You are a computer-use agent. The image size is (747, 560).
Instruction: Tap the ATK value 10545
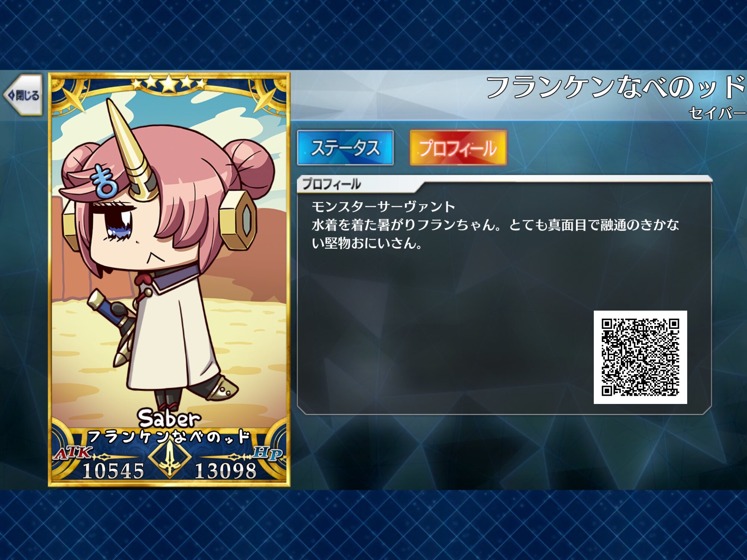pos(113,471)
